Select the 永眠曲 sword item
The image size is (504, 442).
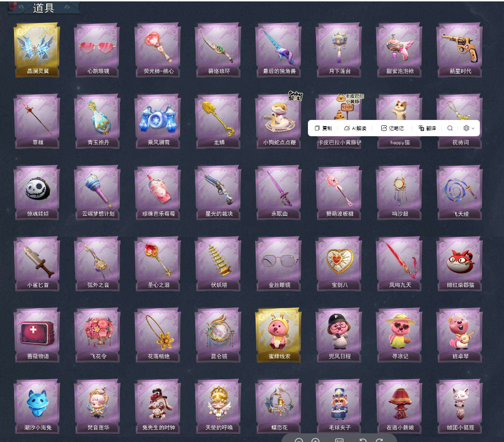[x=279, y=193]
